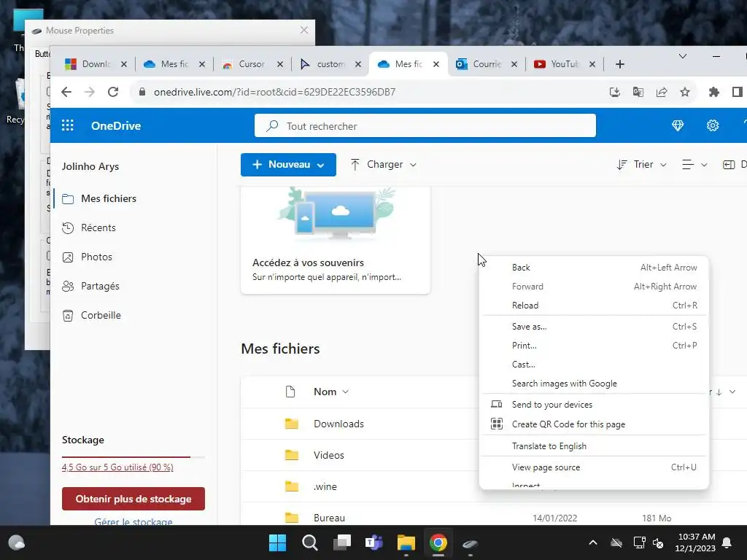Choose Translate to English
747x560 pixels.
coord(594,446)
